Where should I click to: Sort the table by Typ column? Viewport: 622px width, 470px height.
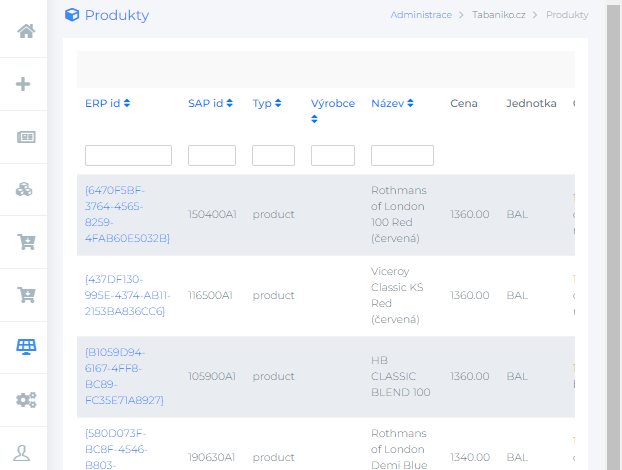(266, 103)
